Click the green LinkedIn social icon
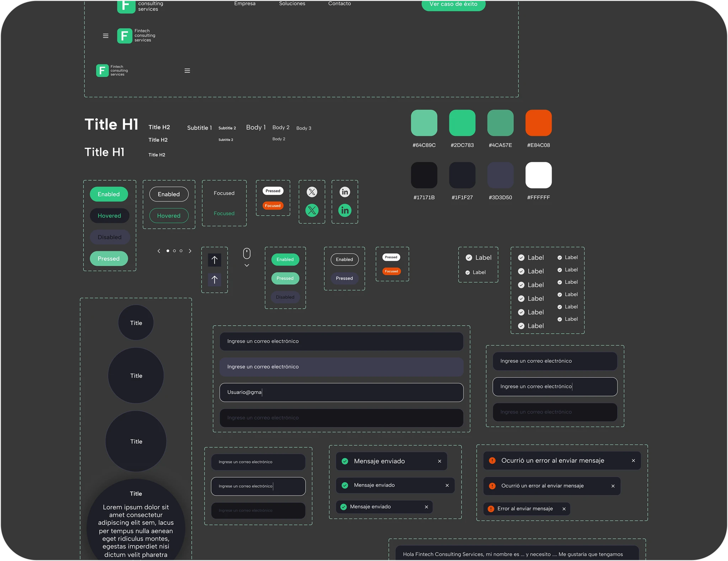Screen dimensions: 728x561 [x=345, y=210]
